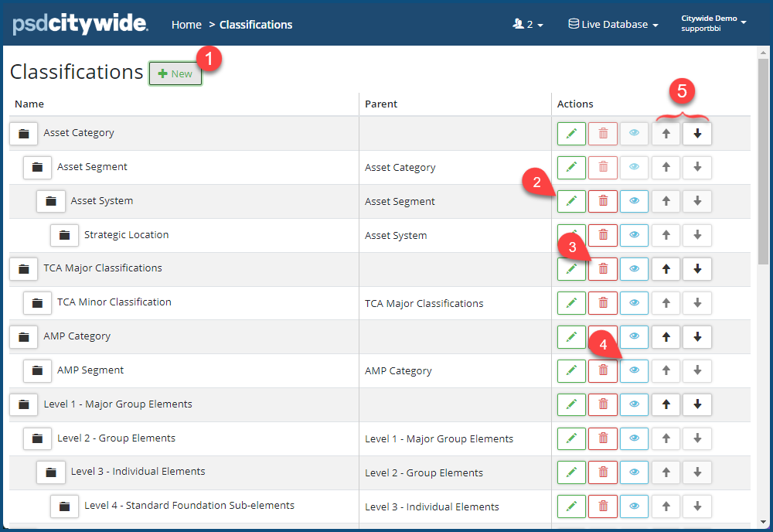This screenshot has width=773, height=532.
Task: Toggle visibility eye for Level 2 - Group Elements
Action: coord(634,438)
